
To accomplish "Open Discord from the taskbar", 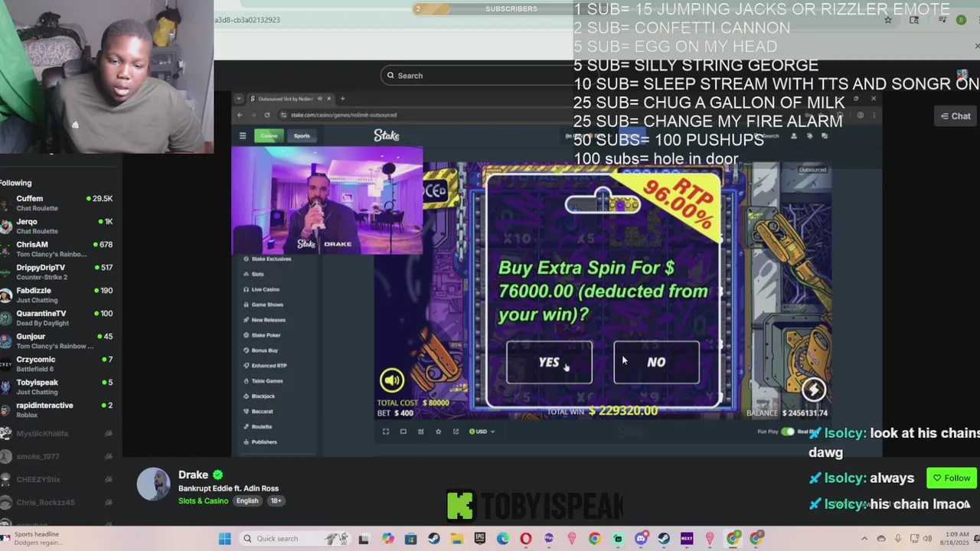I will coord(641,539).
